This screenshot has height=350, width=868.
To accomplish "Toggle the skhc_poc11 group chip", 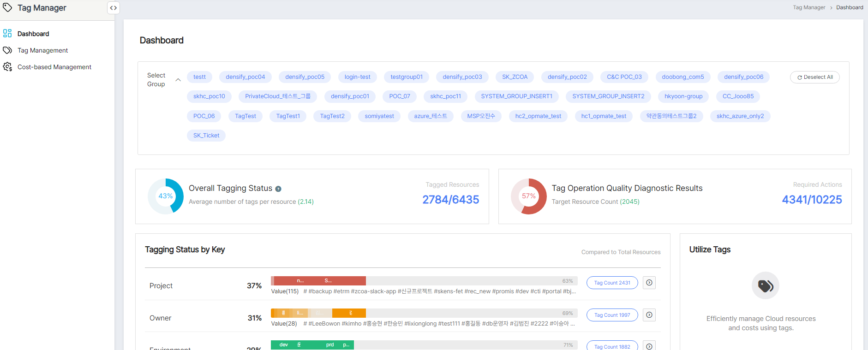I will (x=446, y=96).
